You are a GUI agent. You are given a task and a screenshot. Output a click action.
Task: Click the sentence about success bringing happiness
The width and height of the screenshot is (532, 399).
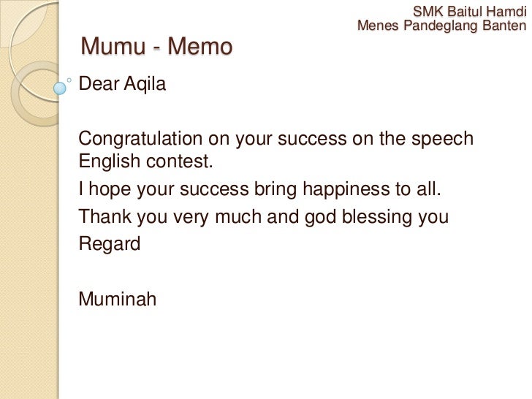(259, 189)
